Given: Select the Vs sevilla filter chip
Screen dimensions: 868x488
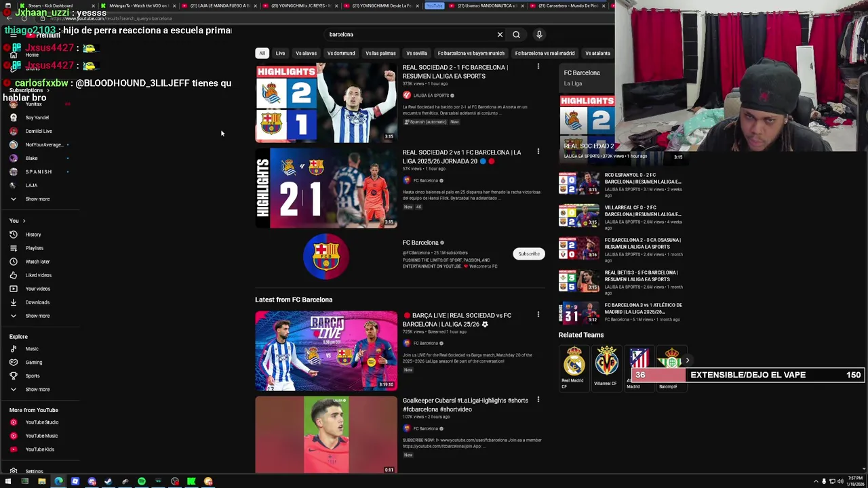Looking at the screenshot, I should tap(416, 53).
